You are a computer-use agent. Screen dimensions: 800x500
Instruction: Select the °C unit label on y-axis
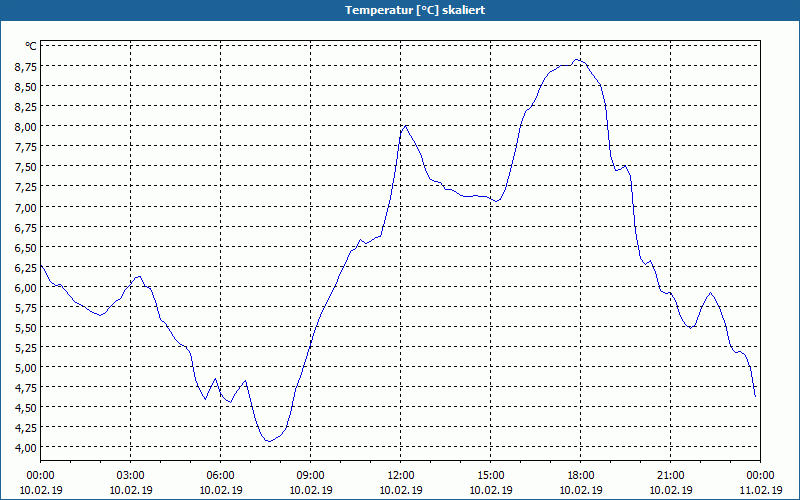(31, 46)
